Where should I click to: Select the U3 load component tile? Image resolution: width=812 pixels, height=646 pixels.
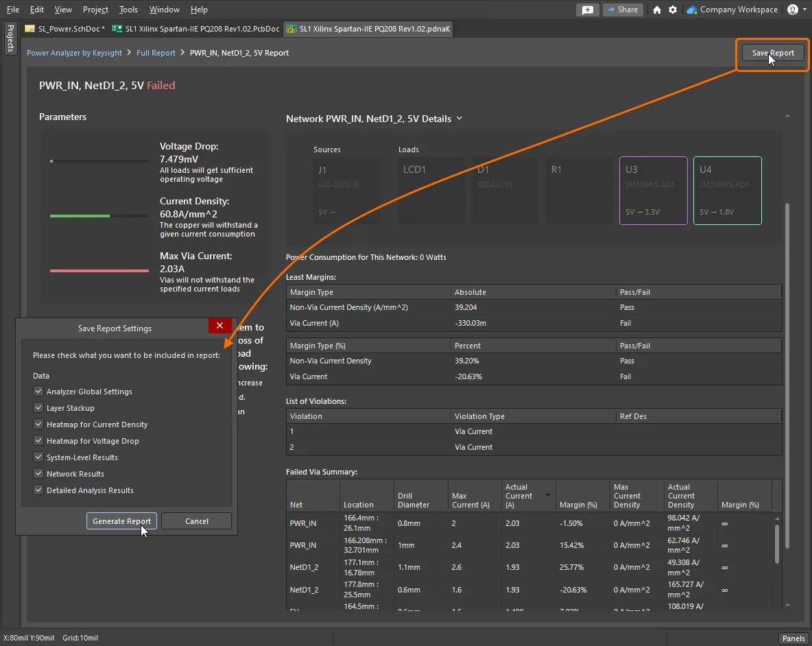653,191
